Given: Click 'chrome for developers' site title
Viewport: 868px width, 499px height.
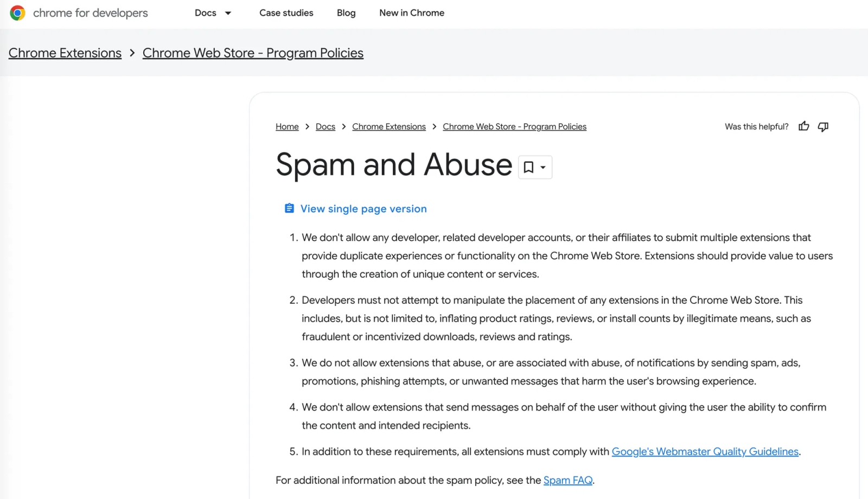Looking at the screenshot, I should (x=90, y=13).
